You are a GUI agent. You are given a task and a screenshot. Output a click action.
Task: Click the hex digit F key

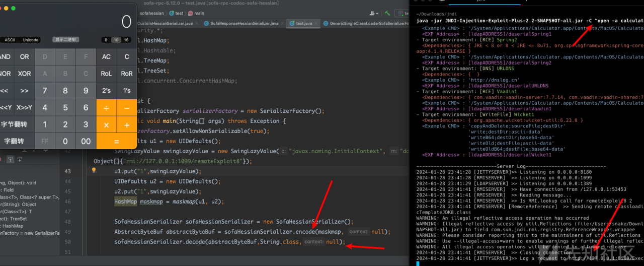[86, 56]
